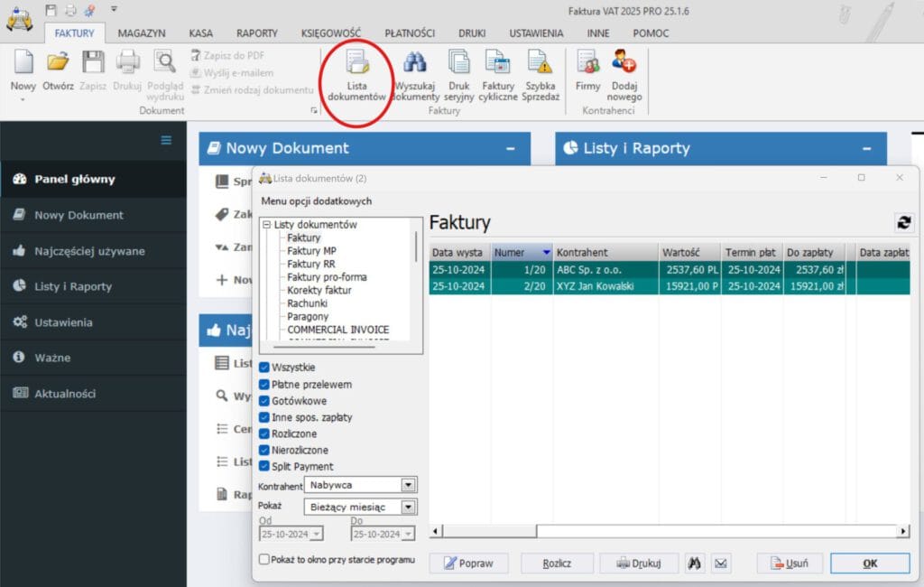Enable Pokaż to okno przy starcie programu
The image size is (924, 587).
[264, 560]
